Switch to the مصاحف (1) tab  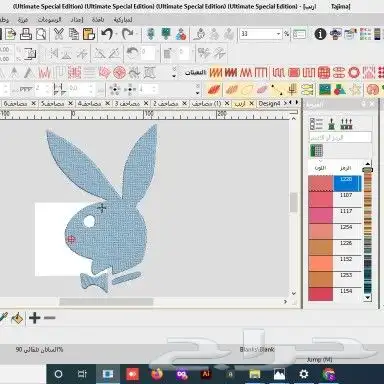click(x=207, y=104)
